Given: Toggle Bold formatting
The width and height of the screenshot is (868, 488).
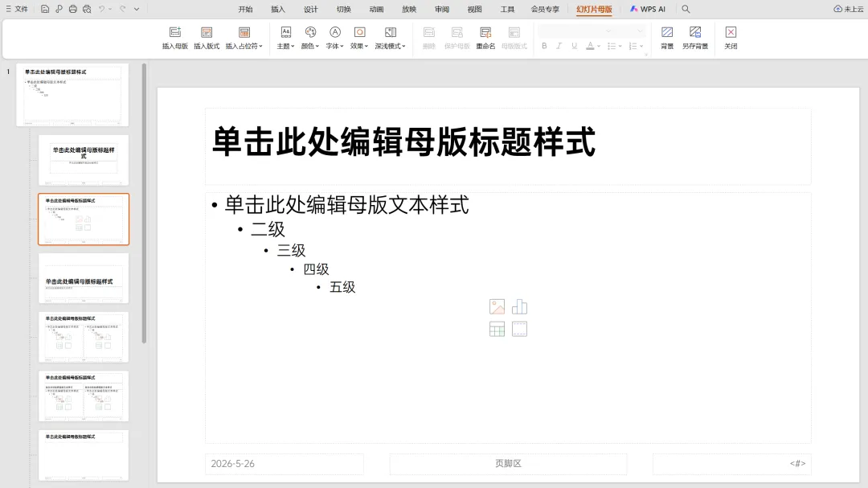Looking at the screenshot, I should tap(544, 46).
